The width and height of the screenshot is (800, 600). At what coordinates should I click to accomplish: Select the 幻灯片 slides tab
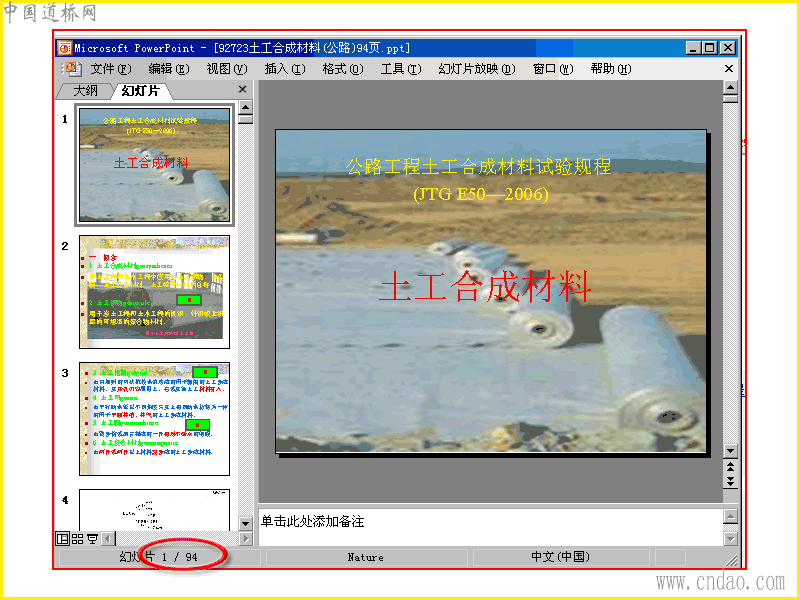click(141, 91)
